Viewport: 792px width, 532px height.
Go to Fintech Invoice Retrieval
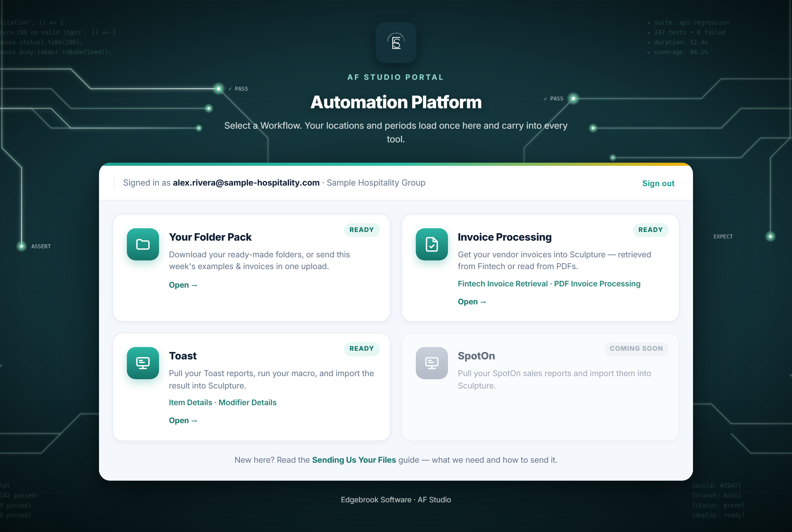pos(502,284)
